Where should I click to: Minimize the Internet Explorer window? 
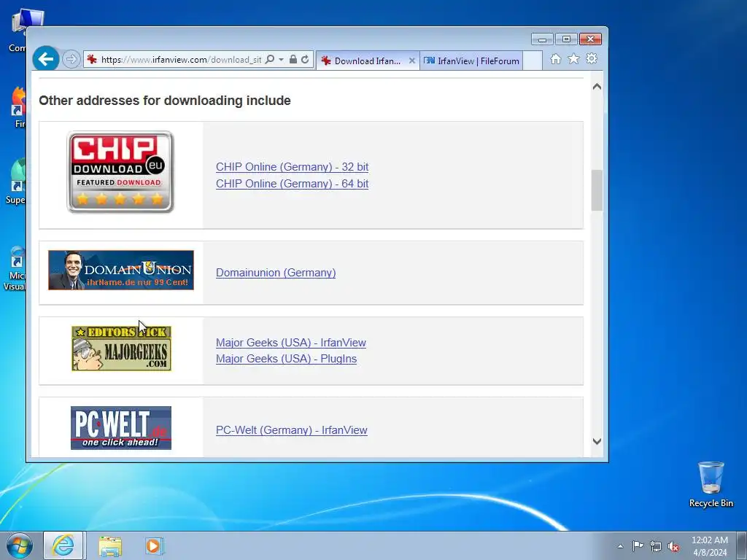(x=542, y=39)
